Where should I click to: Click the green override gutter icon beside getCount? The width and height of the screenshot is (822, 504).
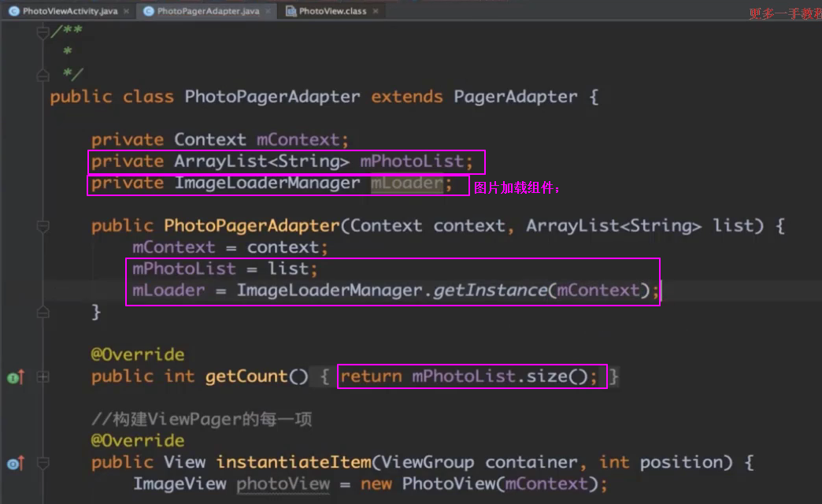pos(16,376)
